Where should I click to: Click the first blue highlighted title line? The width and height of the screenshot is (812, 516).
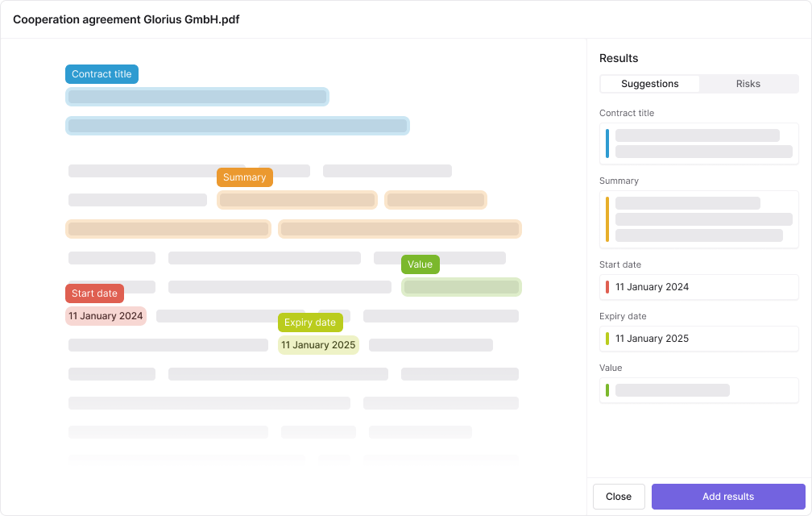point(197,97)
